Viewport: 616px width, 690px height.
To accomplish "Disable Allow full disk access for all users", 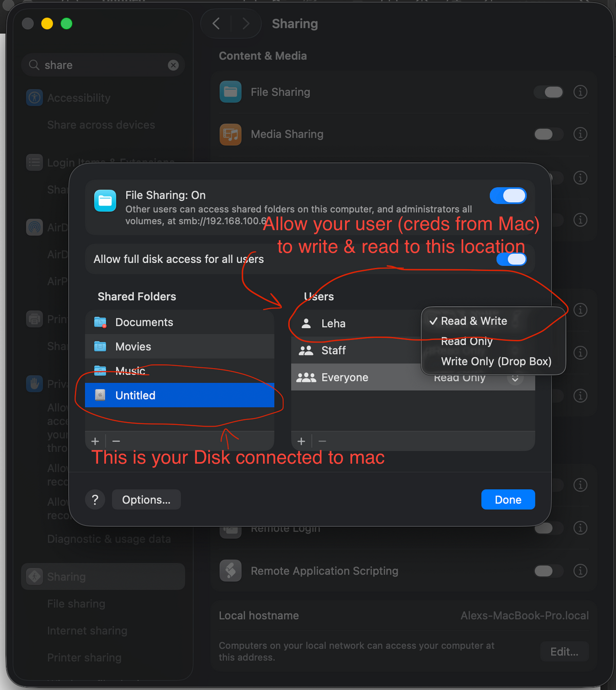I will (x=511, y=259).
